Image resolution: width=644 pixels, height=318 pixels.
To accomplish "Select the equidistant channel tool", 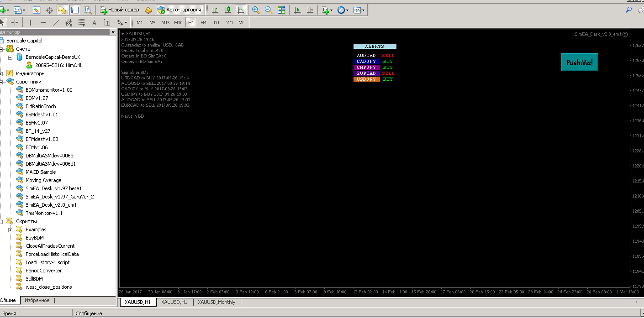I will [x=69, y=22].
